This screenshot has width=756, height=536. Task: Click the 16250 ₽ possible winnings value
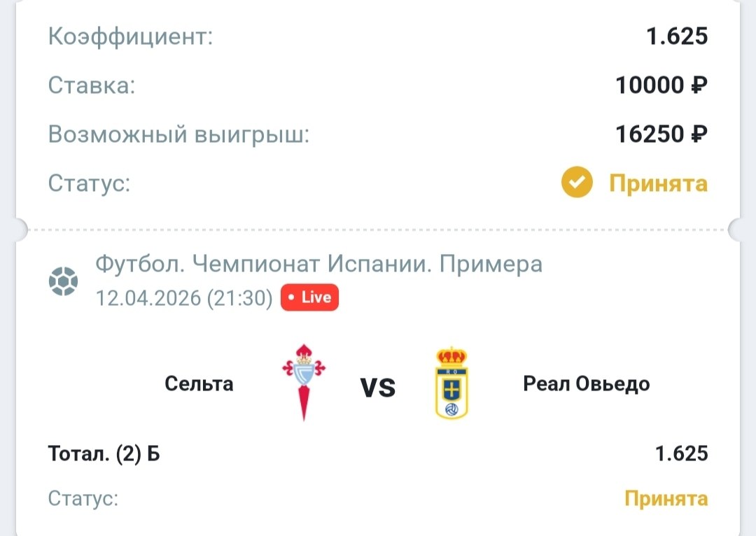coord(661,134)
